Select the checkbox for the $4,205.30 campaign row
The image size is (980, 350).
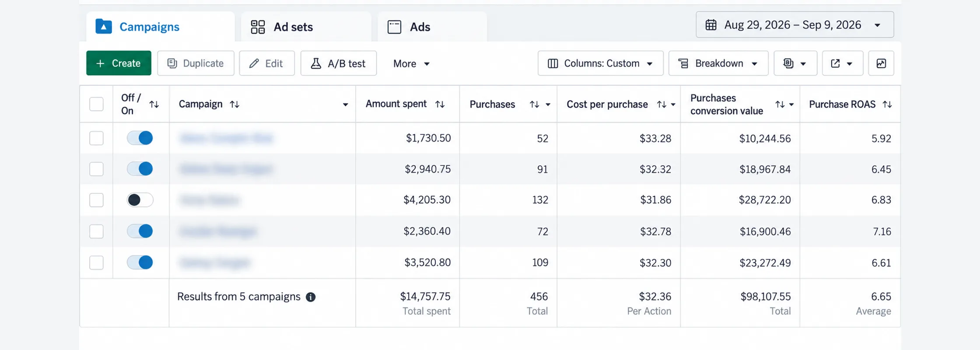tap(96, 200)
